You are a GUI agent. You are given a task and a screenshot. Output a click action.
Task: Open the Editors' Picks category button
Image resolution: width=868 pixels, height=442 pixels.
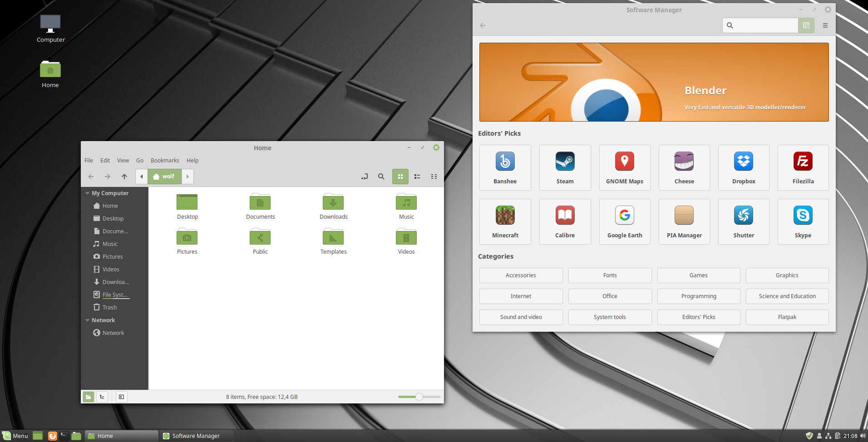pos(699,317)
